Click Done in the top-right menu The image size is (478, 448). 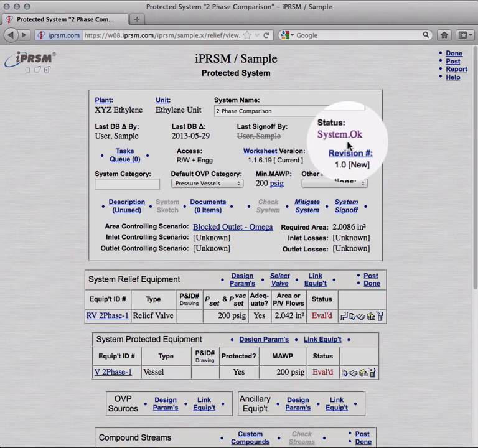[x=454, y=54]
